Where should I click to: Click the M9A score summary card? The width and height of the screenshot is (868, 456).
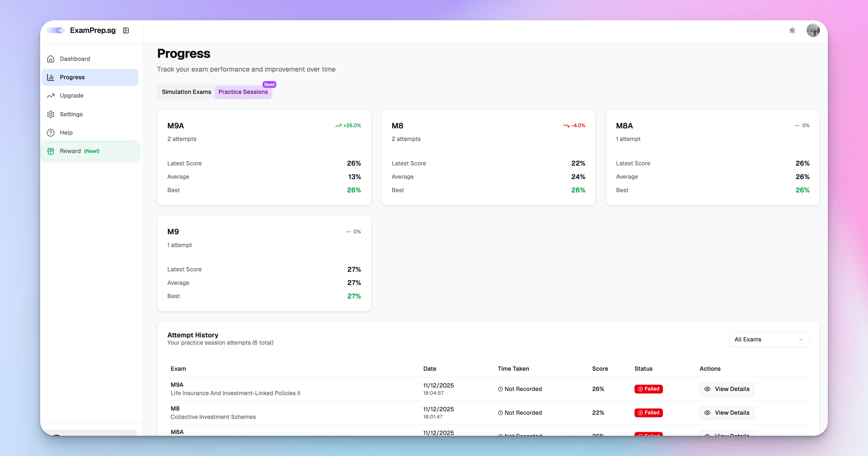pyautogui.click(x=264, y=157)
